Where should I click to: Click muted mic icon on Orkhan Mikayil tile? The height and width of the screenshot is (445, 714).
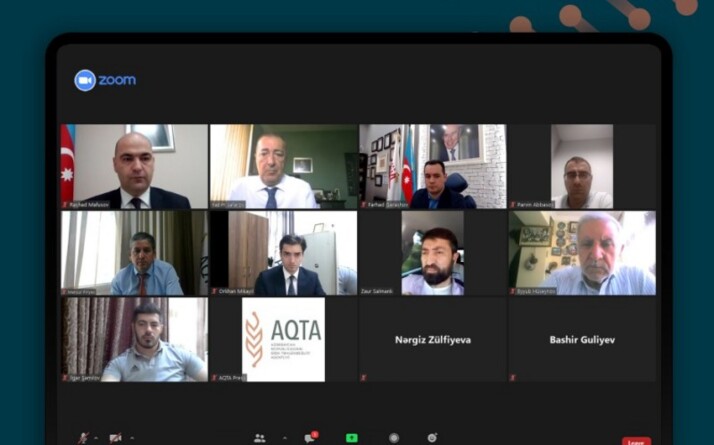pos(214,291)
